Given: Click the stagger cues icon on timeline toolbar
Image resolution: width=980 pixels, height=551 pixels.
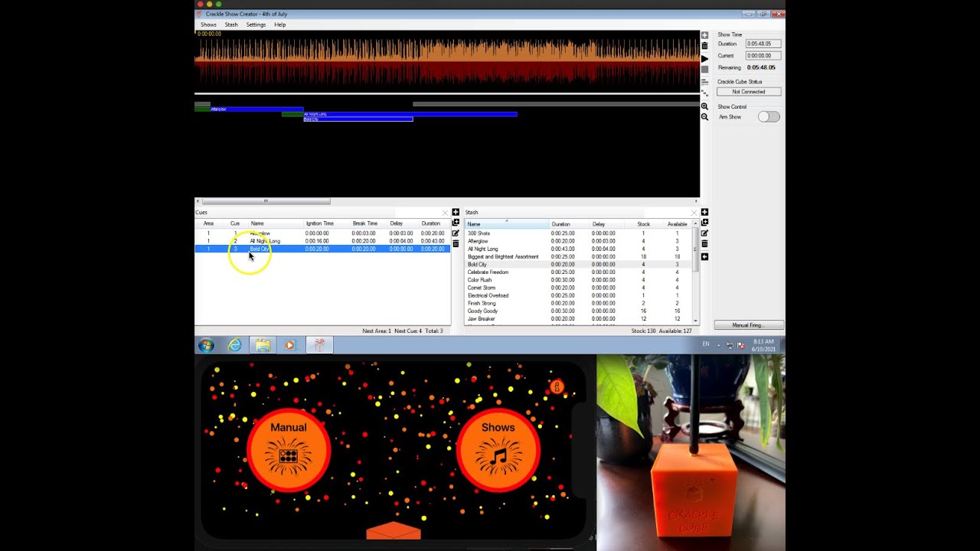Looking at the screenshot, I should [704, 93].
